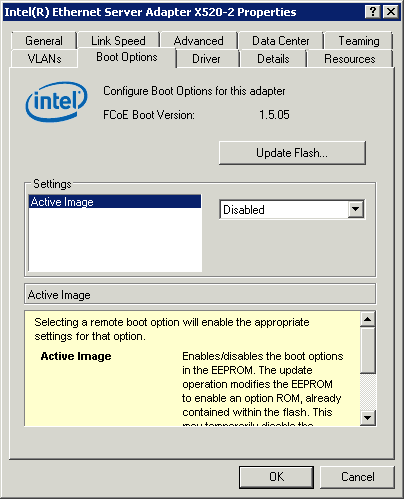Viewport: 404px width, 499px height.
Task: Confirm with the OK button
Action: [x=276, y=477]
